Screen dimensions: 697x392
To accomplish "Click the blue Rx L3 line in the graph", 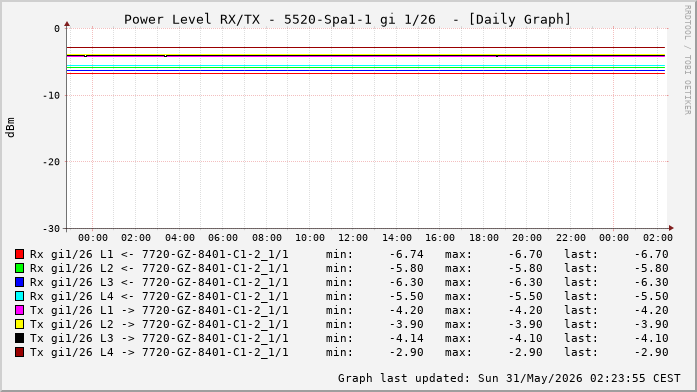I will click(x=366, y=70).
